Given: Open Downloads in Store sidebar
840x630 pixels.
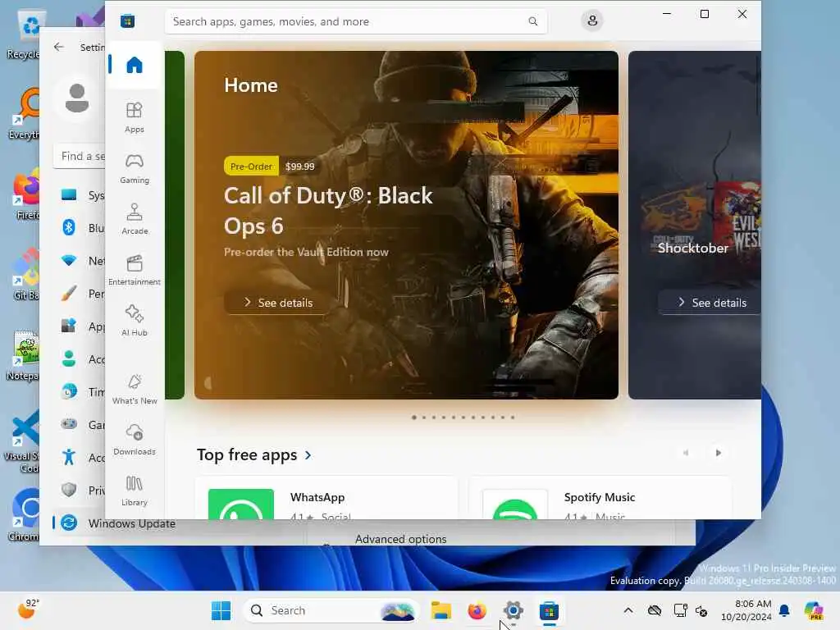Looking at the screenshot, I should [135, 440].
